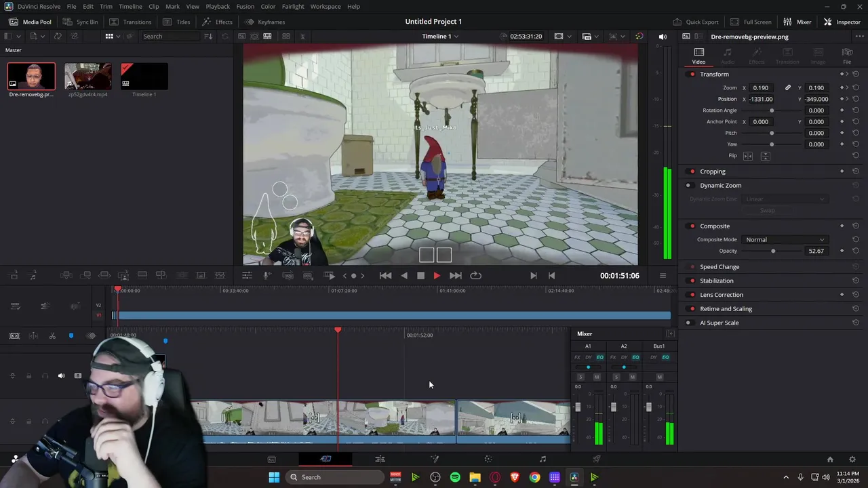Open the Transitions panel
Viewport: 868px width, 488px height.
(130, 22)
